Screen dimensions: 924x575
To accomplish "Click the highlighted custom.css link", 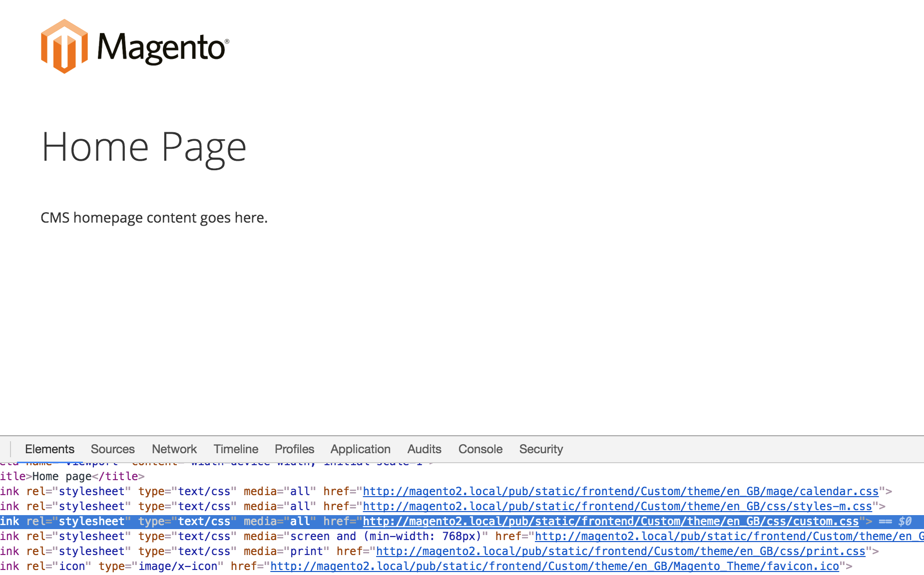I will [x=610, y=522].
